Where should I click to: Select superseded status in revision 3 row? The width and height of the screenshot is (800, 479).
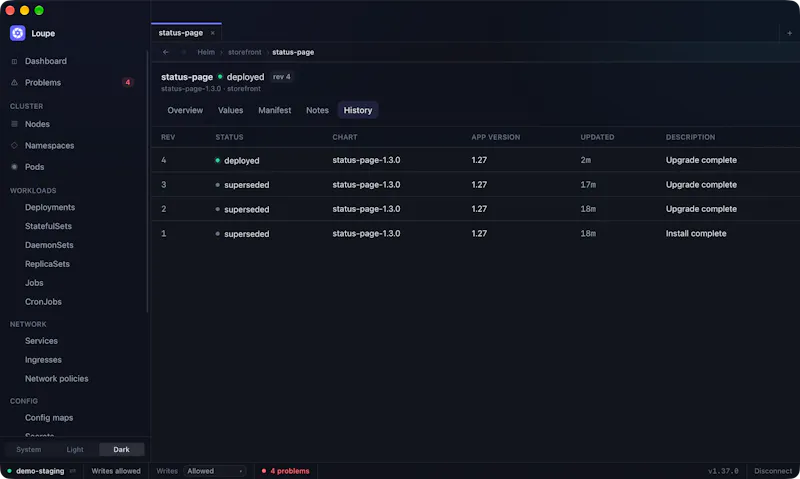tap(242, 185)
